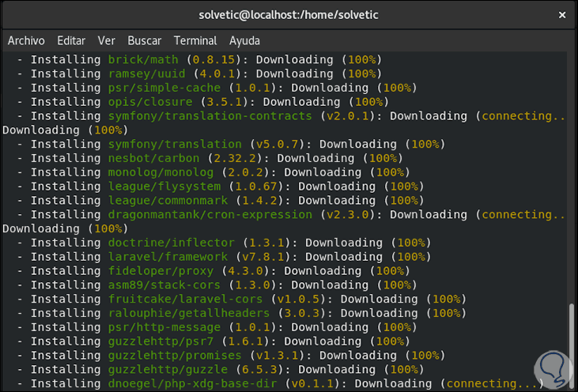Click version 0.8.15 of brick/math
578x392 pixels.
tap(213, 59)
